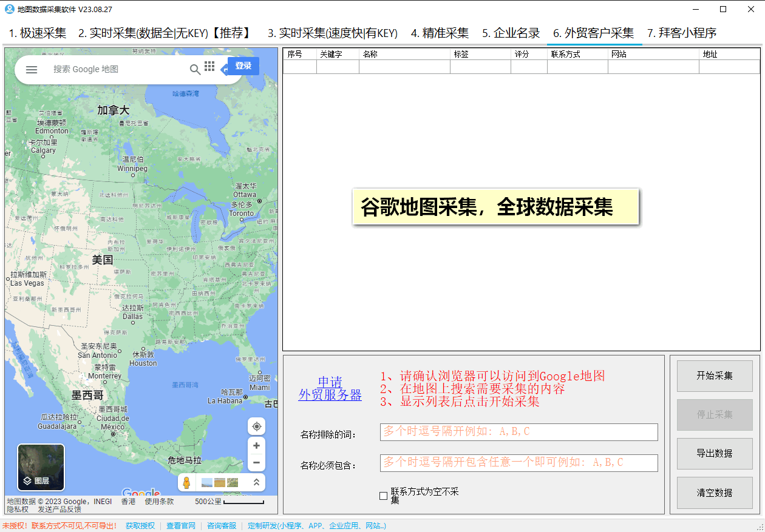
Task: Switch to tab 2. 实时采集(数据全|无KEY)
Action: 164,33
